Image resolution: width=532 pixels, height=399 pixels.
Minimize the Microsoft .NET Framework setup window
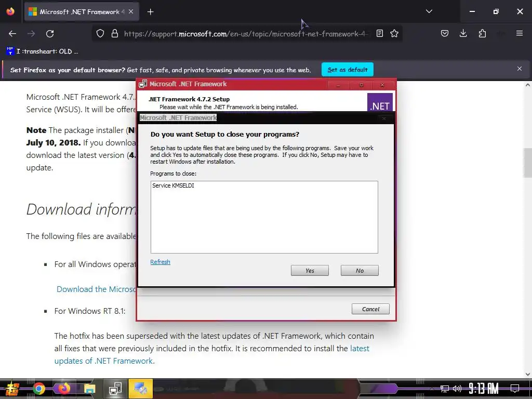[x=338, y=85]
